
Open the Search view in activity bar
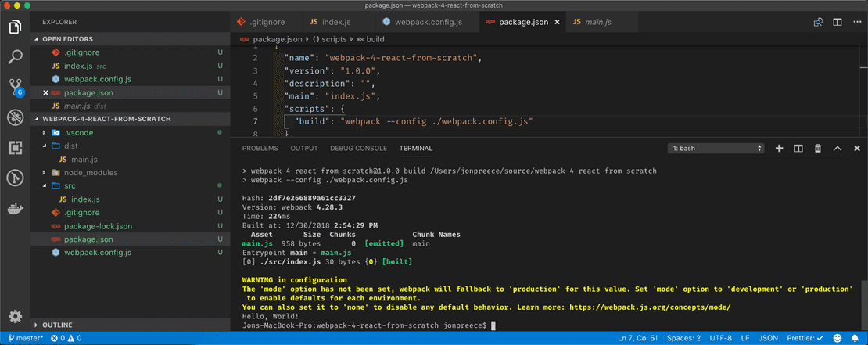(x=15, y=56)
